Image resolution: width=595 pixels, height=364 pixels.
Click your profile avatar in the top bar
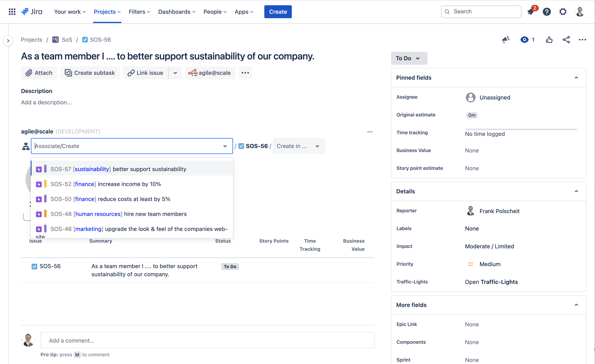point(580,12)
